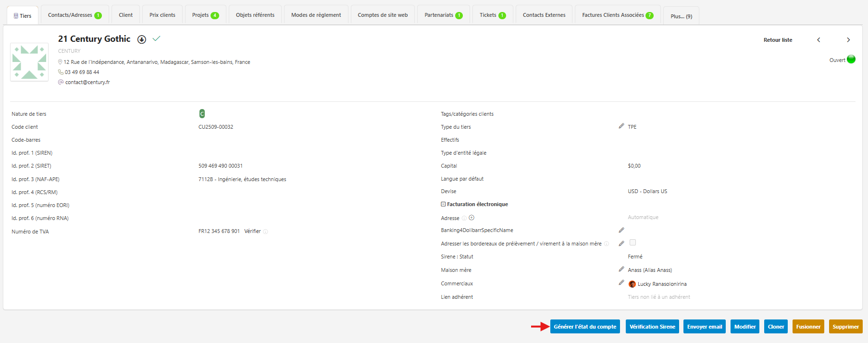Image resolution: width=868 pixels, height=343 pixels.
Task: Open Contacts Externes tab
Action: click(x=544, y=15)
